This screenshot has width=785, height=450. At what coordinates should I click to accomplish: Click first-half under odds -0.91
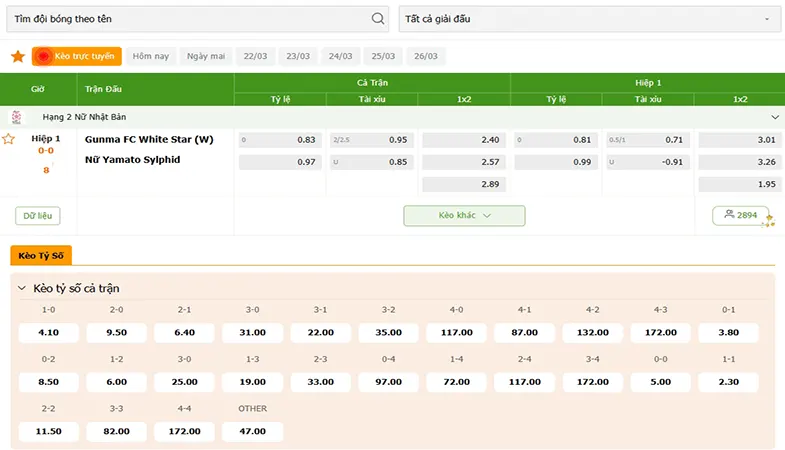pyautogui.click(x=648, y=162)
